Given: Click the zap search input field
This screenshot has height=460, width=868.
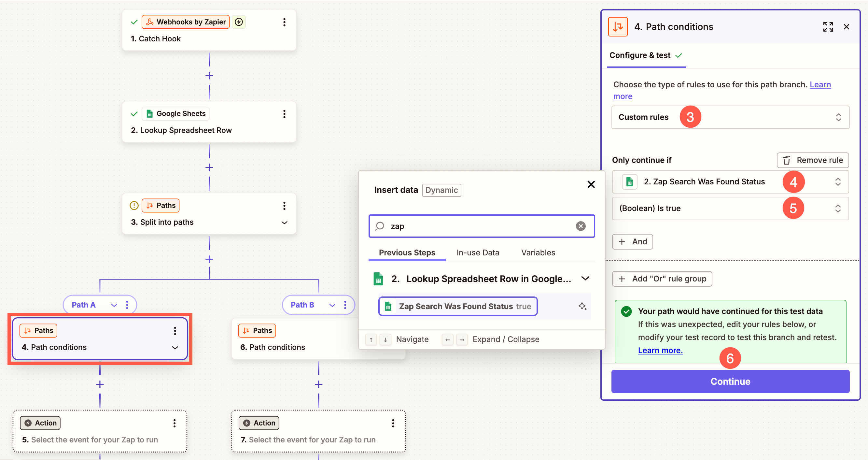Looking at the screenshot, I should pos(481,226).
